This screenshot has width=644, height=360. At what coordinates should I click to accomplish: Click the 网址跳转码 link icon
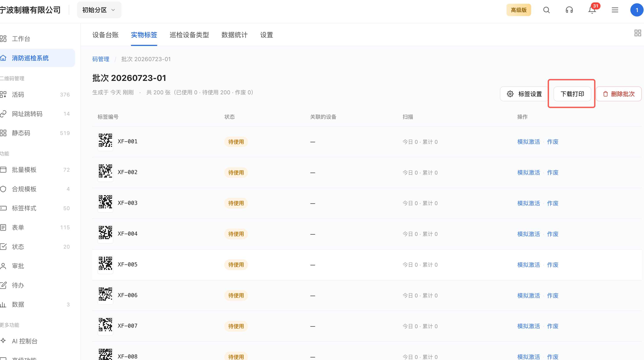pos(3,114)
